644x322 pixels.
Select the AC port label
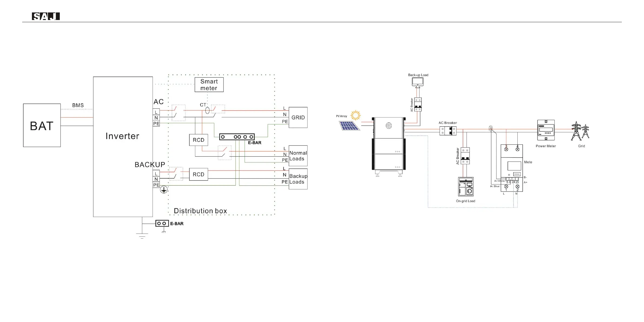[x=158, y=102]
